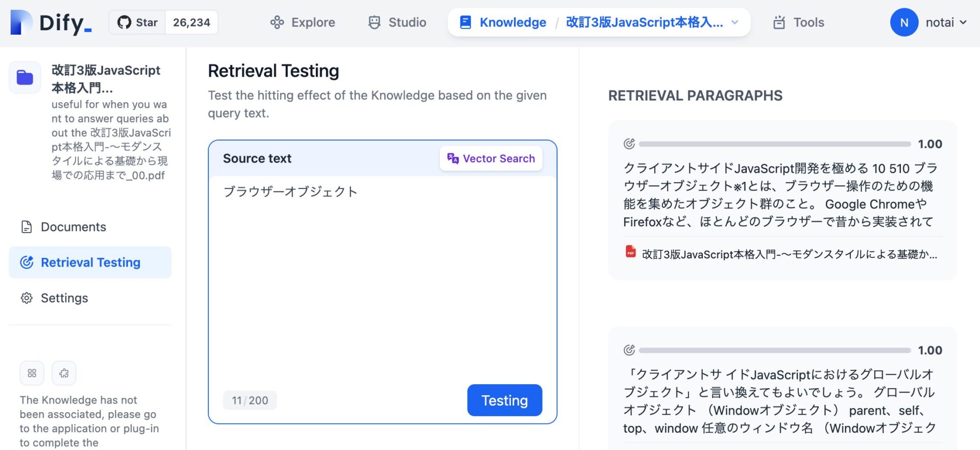Click target icon on first retrieval paragraph
The width and height of the screenshot is (980, 450).
(629, 144)
